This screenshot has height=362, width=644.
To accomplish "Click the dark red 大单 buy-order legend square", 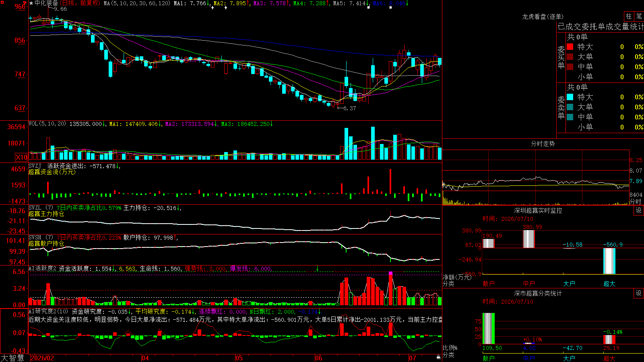I will pyautogui.click(x=570, y=57).
